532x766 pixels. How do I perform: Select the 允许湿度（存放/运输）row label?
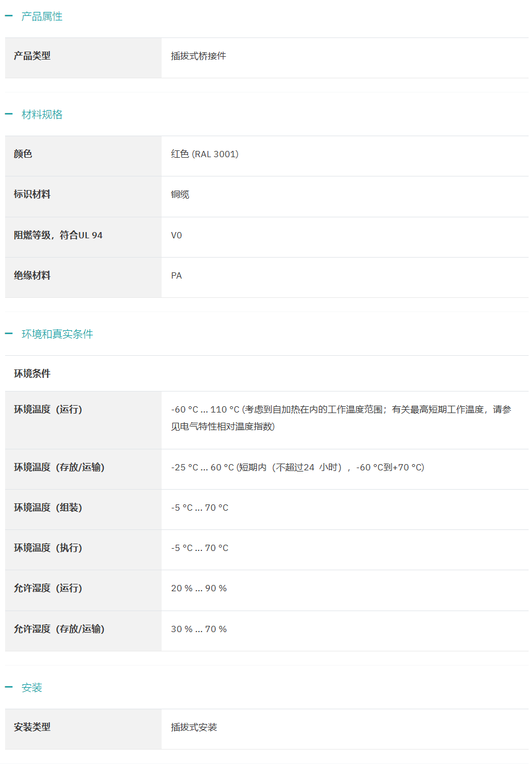(60, 629)
